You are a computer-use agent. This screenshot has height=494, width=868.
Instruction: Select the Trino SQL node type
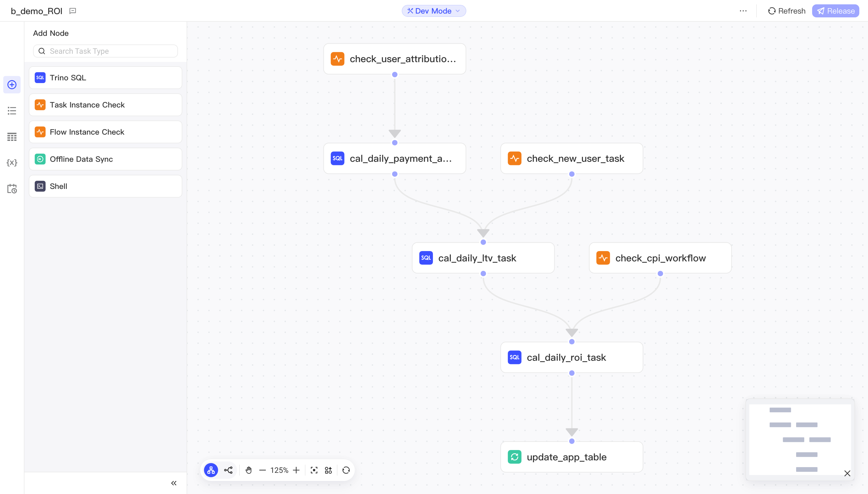pos(106,78)
